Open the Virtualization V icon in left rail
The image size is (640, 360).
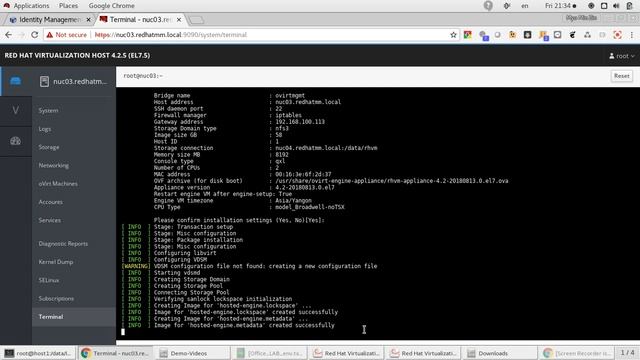pyautogui.click(x=16, y=111)
